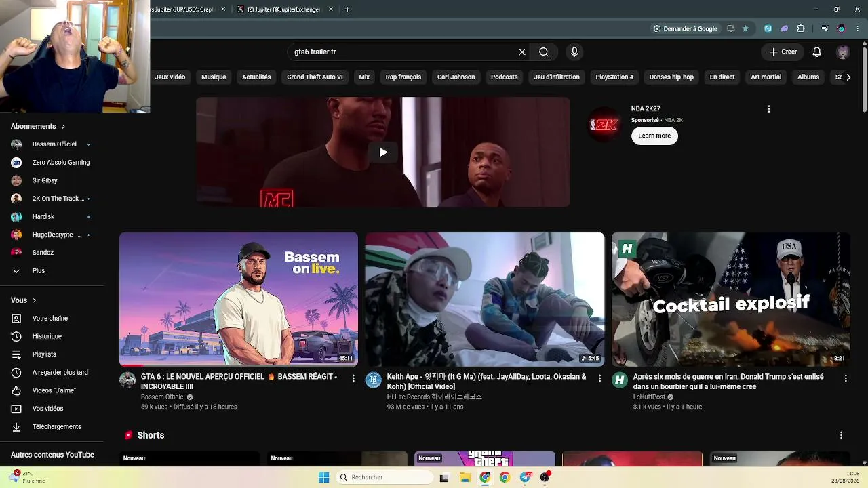This screenshot has width=868, height=488.
Task: Open options for the Keith Ape video
Action: tap(599, 378)
